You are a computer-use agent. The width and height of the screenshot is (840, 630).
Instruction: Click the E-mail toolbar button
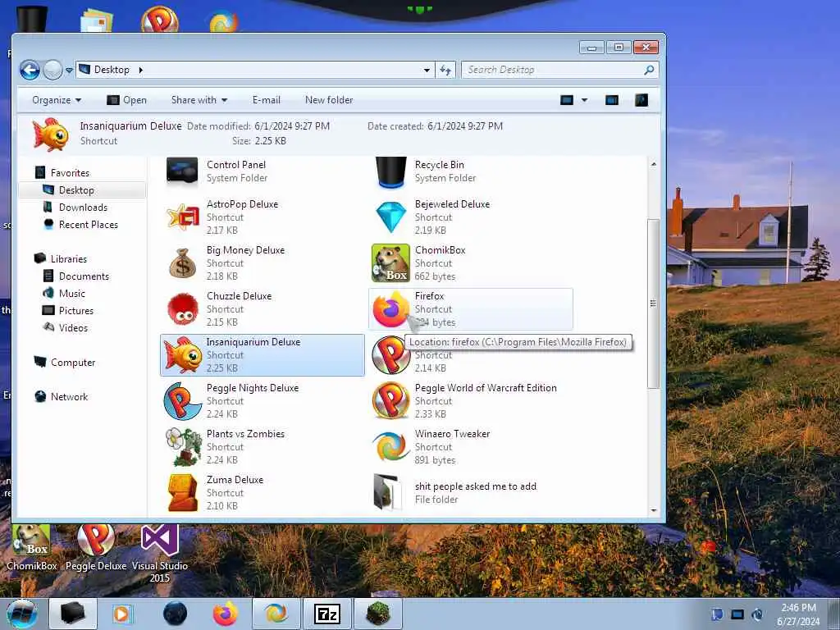[267, 100]
